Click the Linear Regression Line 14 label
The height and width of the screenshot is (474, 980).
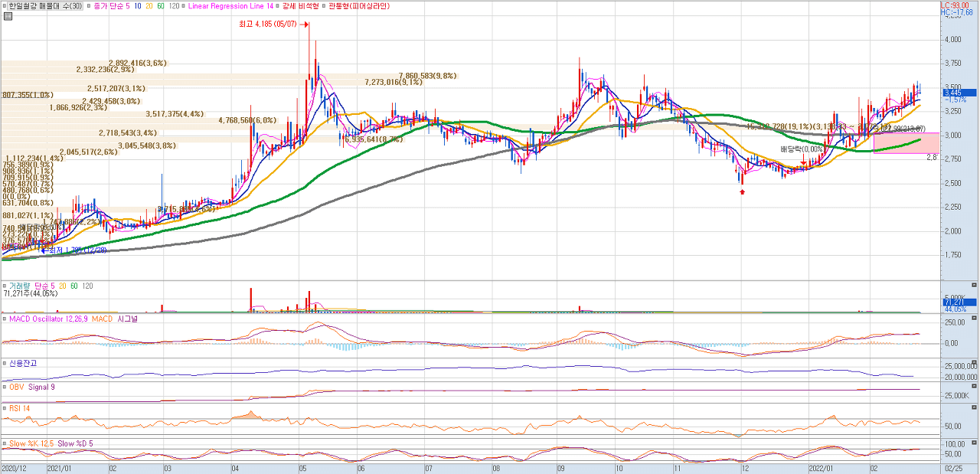[230, 5]
